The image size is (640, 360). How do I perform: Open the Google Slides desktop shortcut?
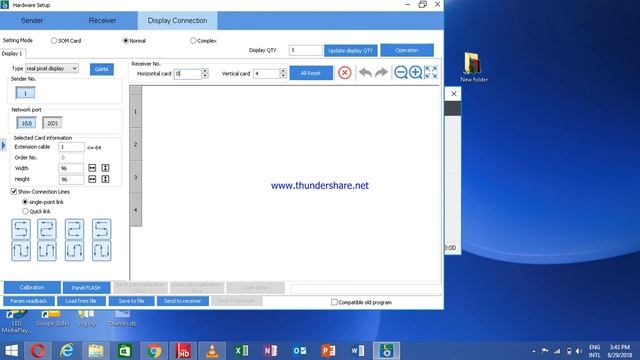coord(52,319)
